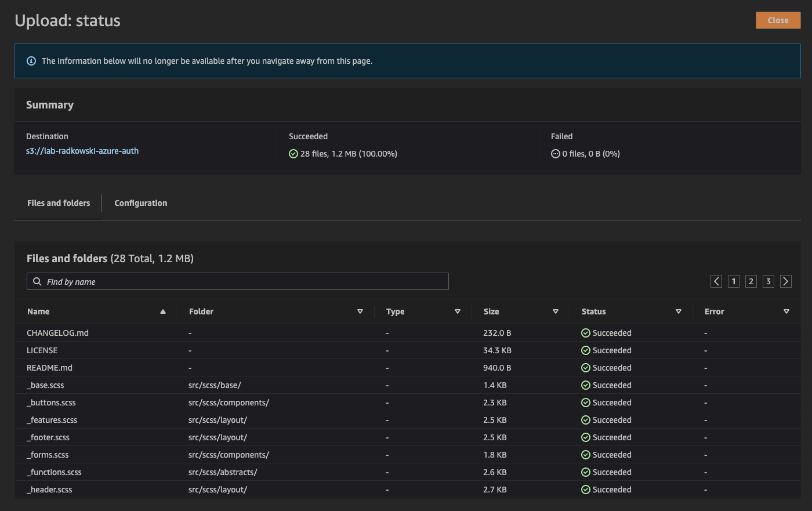The width and height of the screenshot is (812, 511).
Task: Switch to the Configuration tab
Action: click(x=141, y=203)
